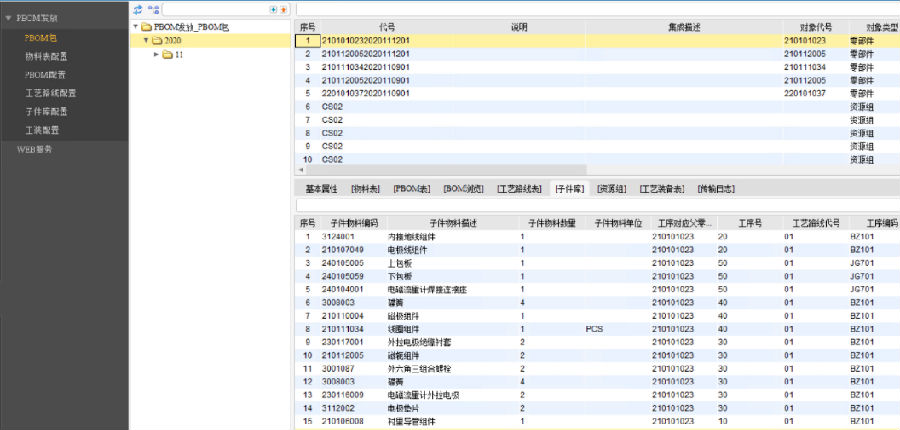Click the refresh icon above the tree
This screenshot has height=430, width=900.
[138, 9]
